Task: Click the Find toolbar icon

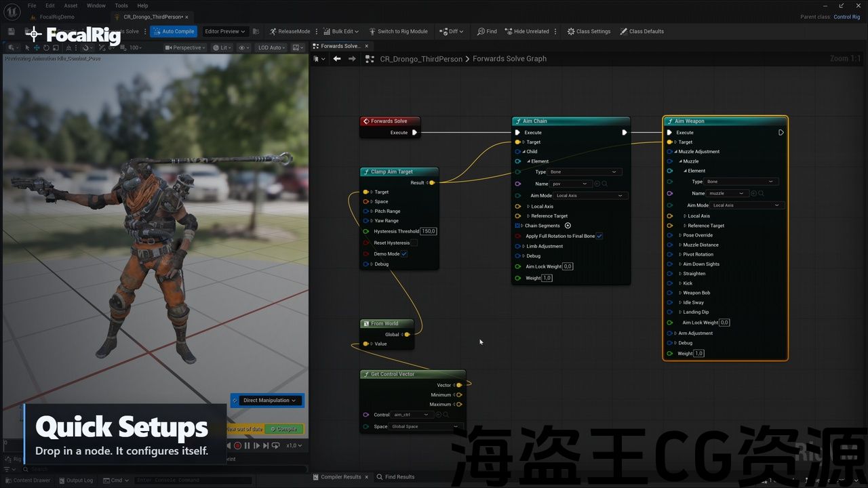Action: [x=481, y=31]
